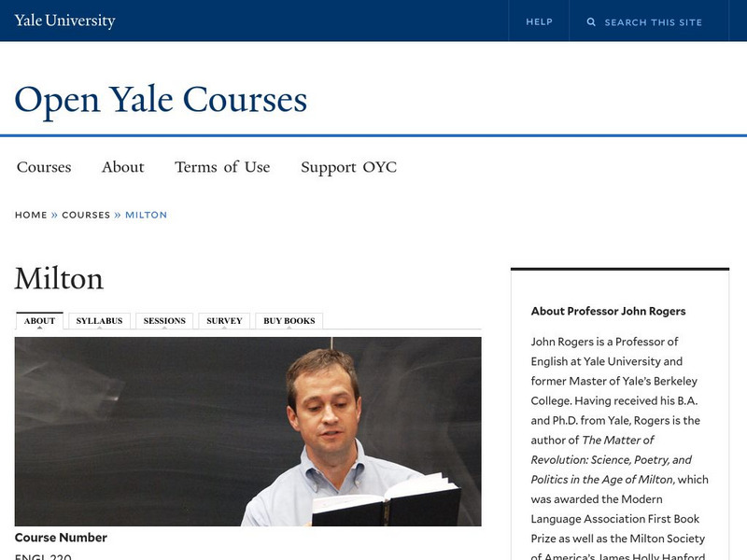
Task: Go to Terms of Use
Action: click(222, 167)
